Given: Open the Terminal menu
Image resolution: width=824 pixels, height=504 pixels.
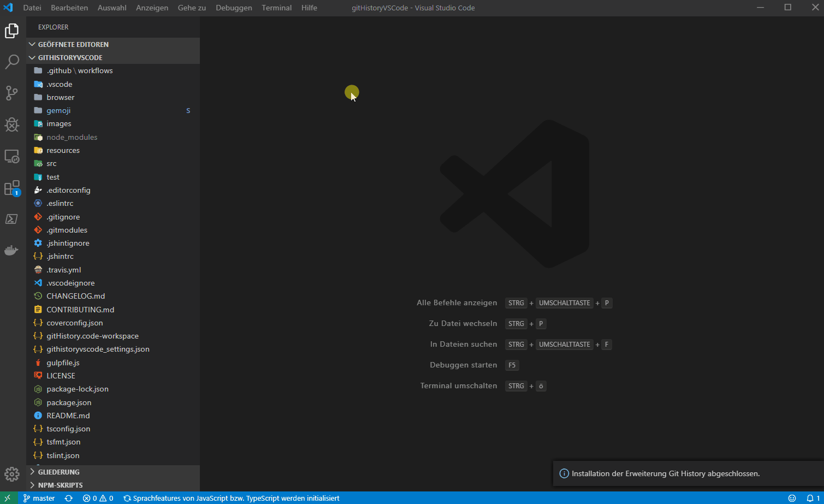Looking at the screenshot, I should [276, 8].
